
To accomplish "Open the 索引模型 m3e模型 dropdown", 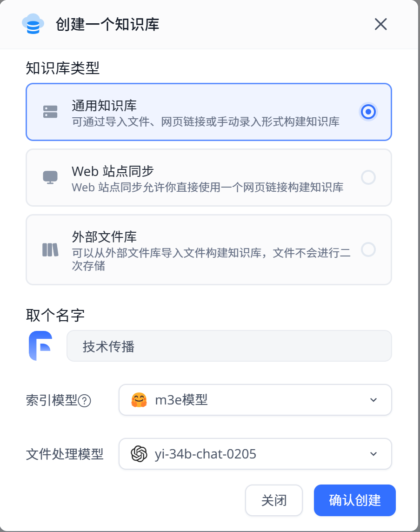I will pos(255,400).
